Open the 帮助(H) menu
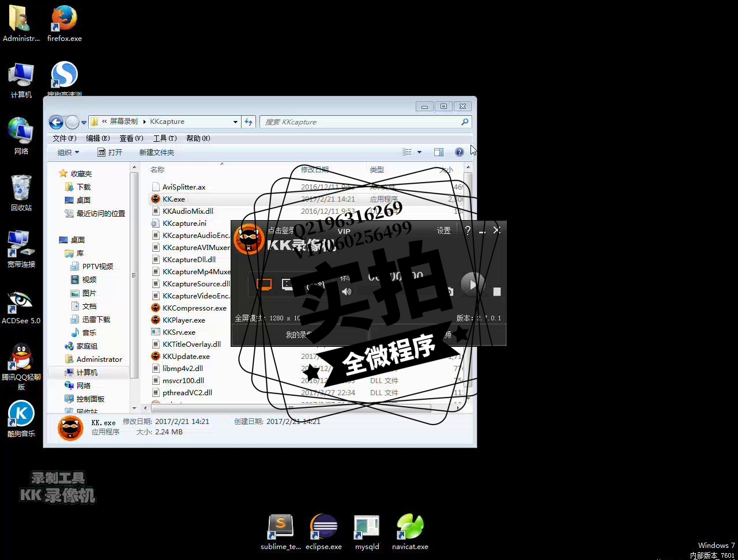Image resolution: width=738 pixels, height=560 pixels. click(198, 138)
